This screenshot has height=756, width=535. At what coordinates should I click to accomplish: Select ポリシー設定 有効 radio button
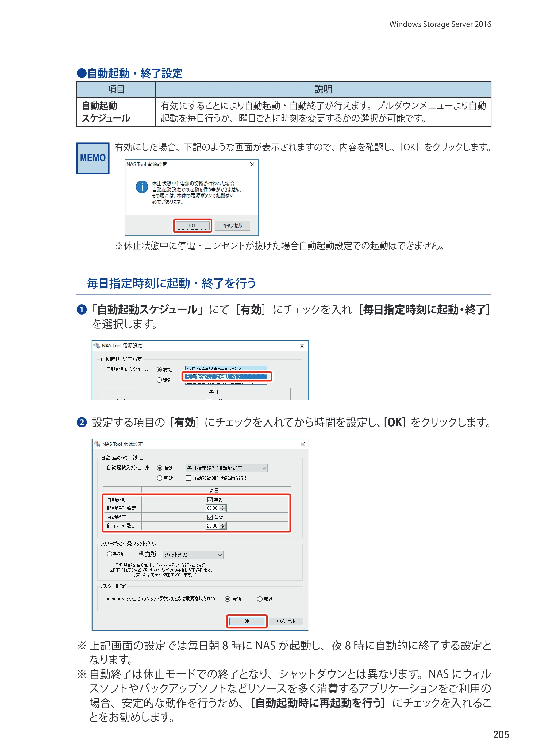pyautogui.click(x=227, y=599)
